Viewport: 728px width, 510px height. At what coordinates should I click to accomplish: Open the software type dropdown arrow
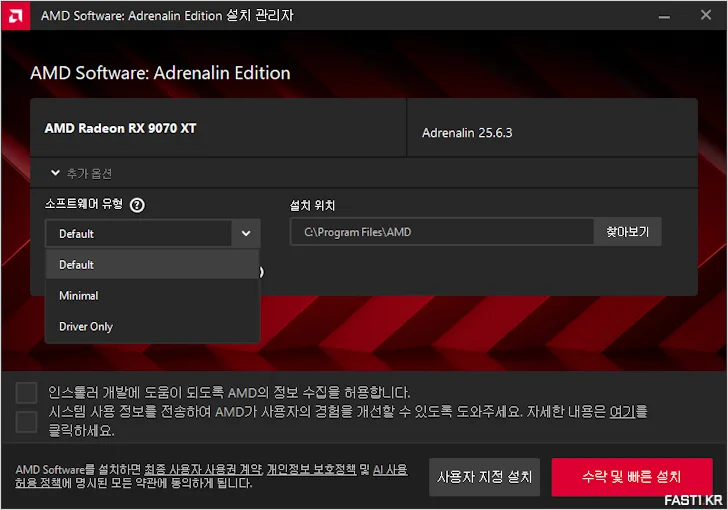point(246,233)
